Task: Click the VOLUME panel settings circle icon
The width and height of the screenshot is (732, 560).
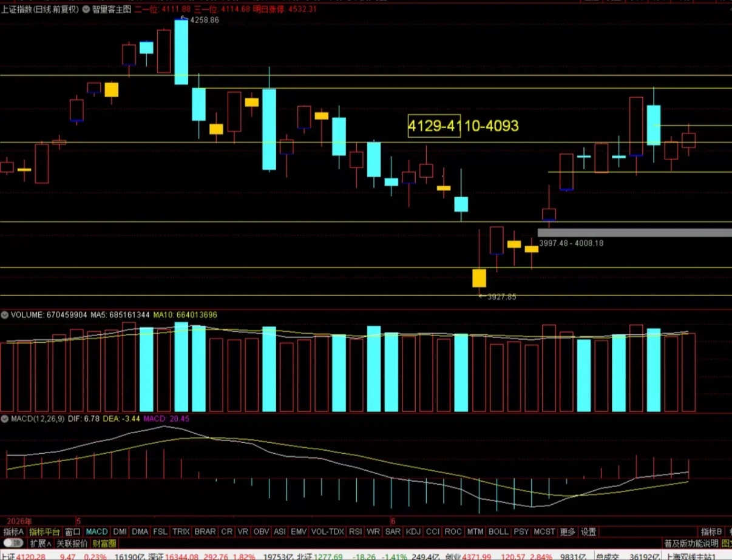Action: pyautogui.click(x=4, y=315)
